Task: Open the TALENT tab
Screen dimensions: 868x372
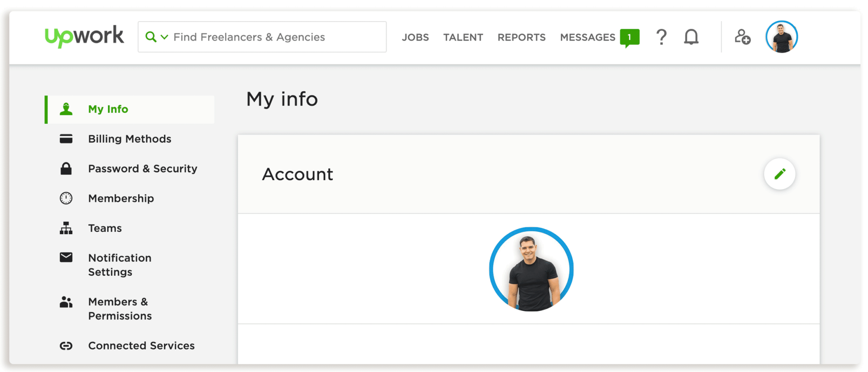Action: point(463,37)
